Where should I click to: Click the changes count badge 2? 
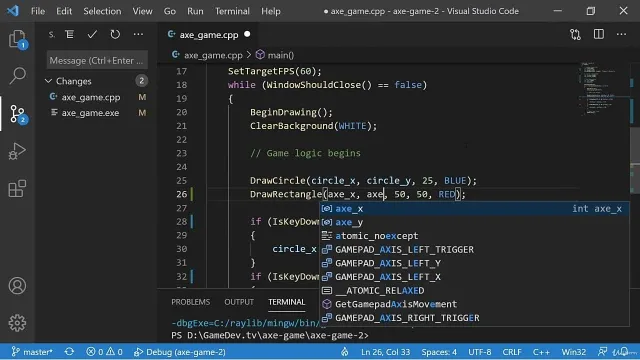[x=141, y=81]
